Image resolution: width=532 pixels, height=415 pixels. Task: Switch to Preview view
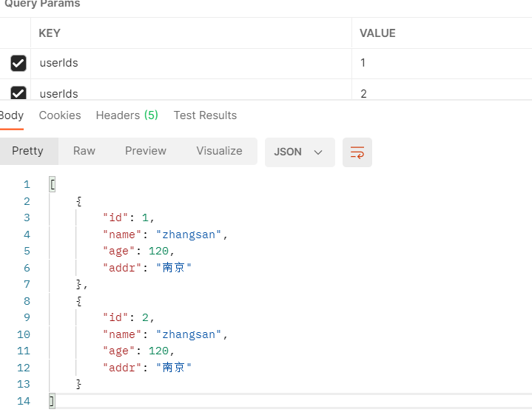click(146, 151)
